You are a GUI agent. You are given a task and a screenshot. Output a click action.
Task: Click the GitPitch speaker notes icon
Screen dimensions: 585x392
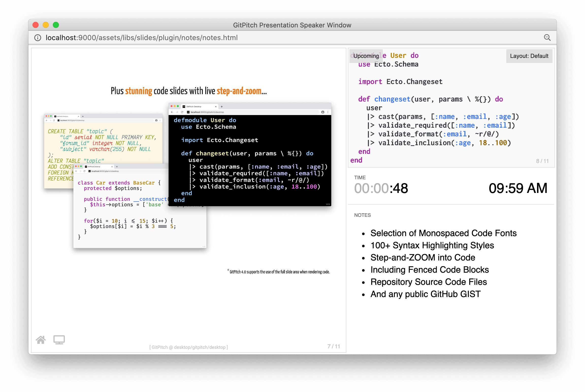(x=59, y=340)
